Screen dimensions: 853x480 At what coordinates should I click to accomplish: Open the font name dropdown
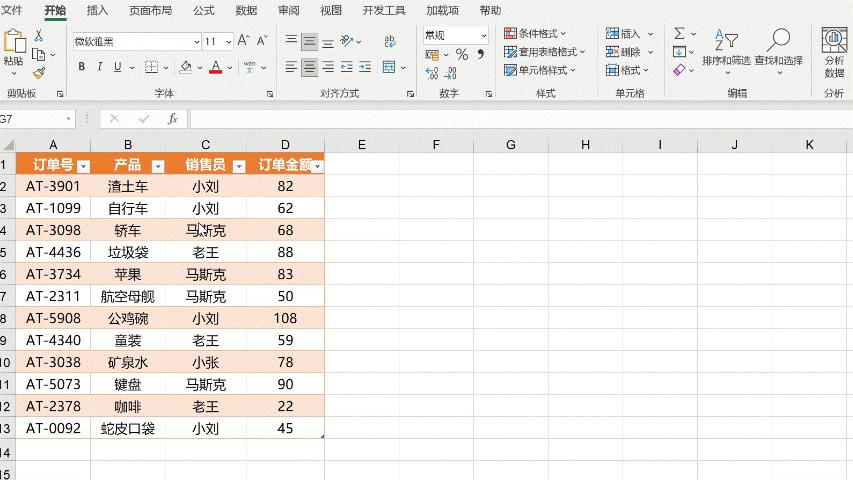[197, 41]
